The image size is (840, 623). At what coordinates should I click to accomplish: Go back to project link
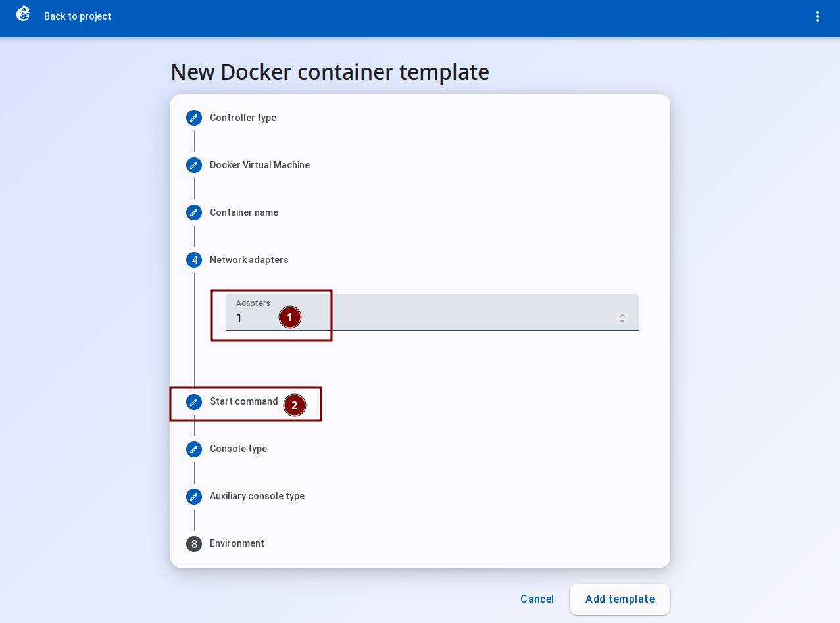pos(78,16)
